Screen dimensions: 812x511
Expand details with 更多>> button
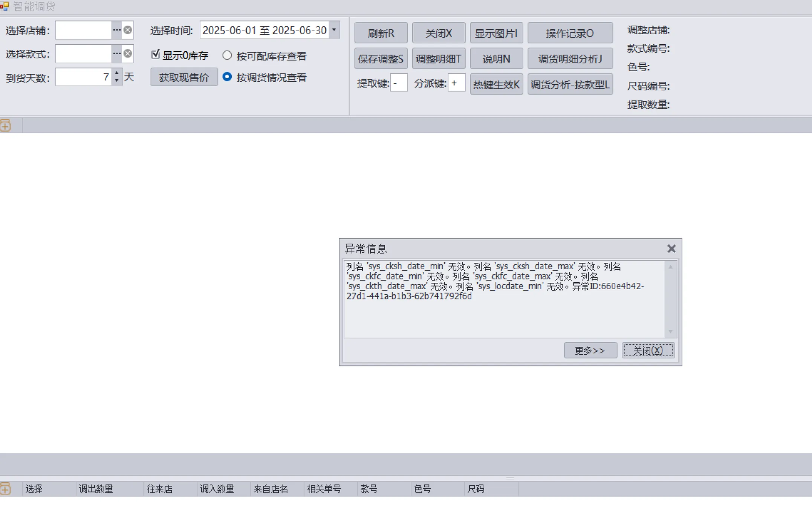click(590, 350)
